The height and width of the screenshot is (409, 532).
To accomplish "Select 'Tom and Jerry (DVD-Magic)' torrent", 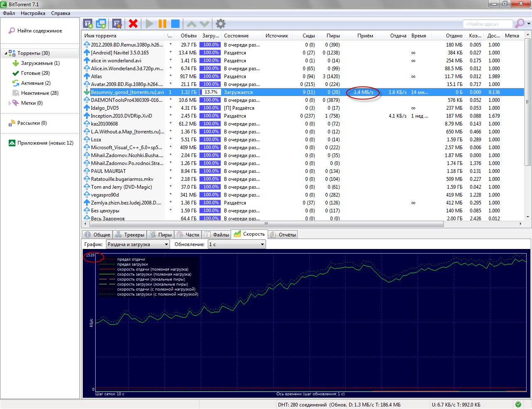I will [x=121, y=187].
